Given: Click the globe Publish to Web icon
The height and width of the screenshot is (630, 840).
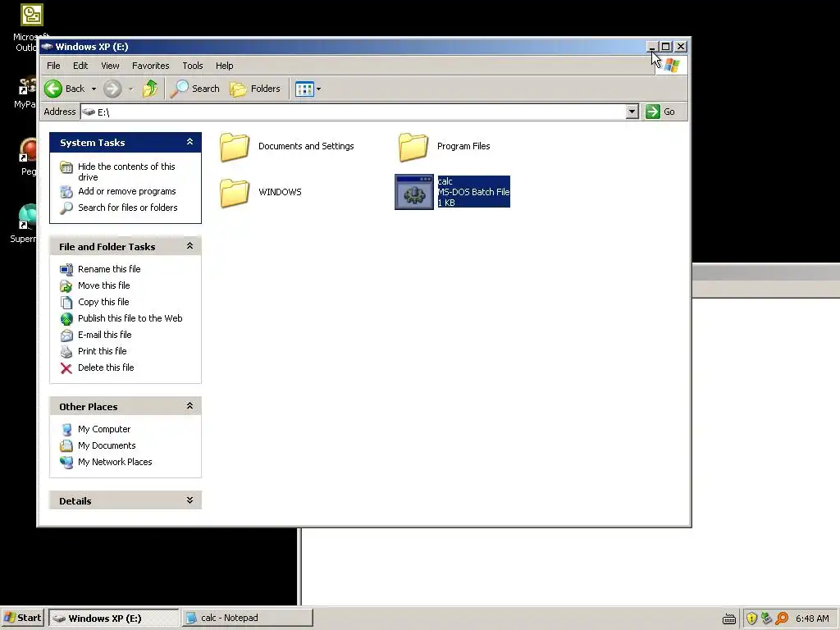Looking at the screenshot, I should point(66,319).
